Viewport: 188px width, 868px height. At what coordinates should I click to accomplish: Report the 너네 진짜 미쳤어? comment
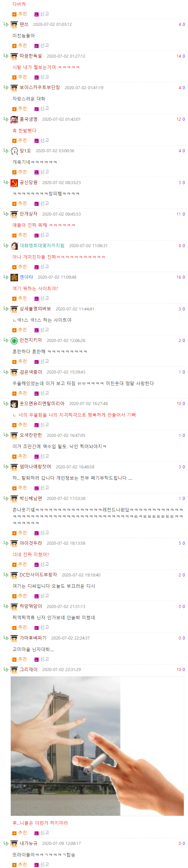42,564
